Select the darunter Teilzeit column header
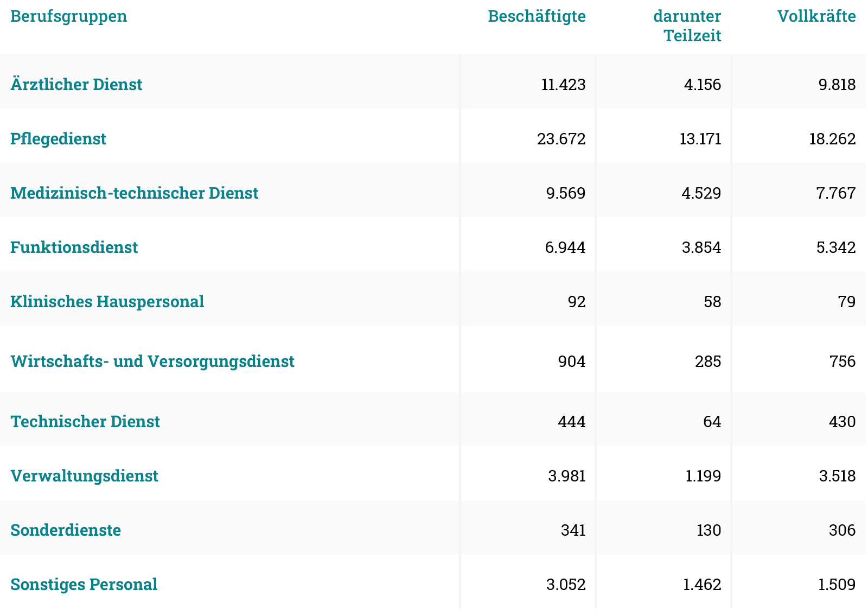Screen dimensions: 868x609 [x=687, y=26]
